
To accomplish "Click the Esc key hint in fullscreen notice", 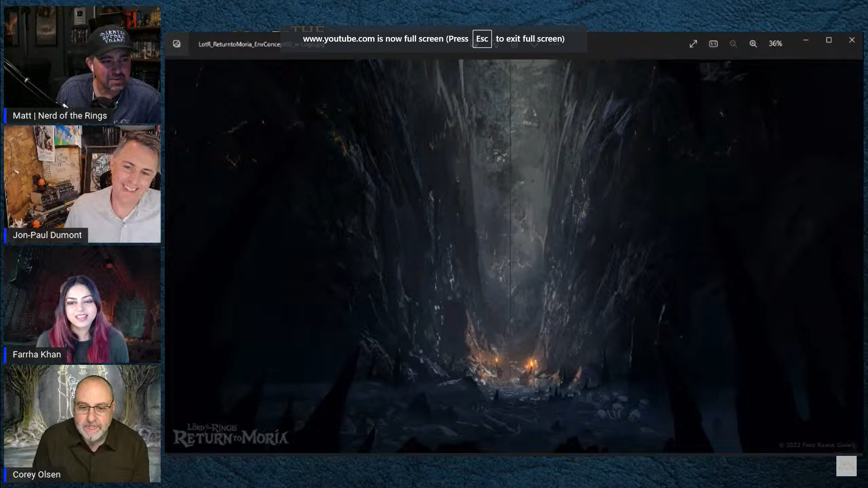I will pyautogui.click(x=482, y=39).
